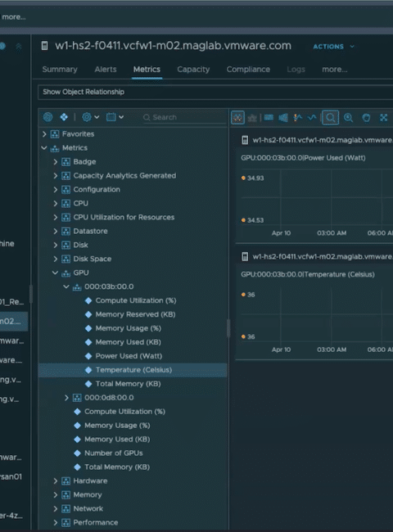Collapse the GPU group chevron
Image resolution: width=393 pixels, height=532 pixels.
click(55, 273)
